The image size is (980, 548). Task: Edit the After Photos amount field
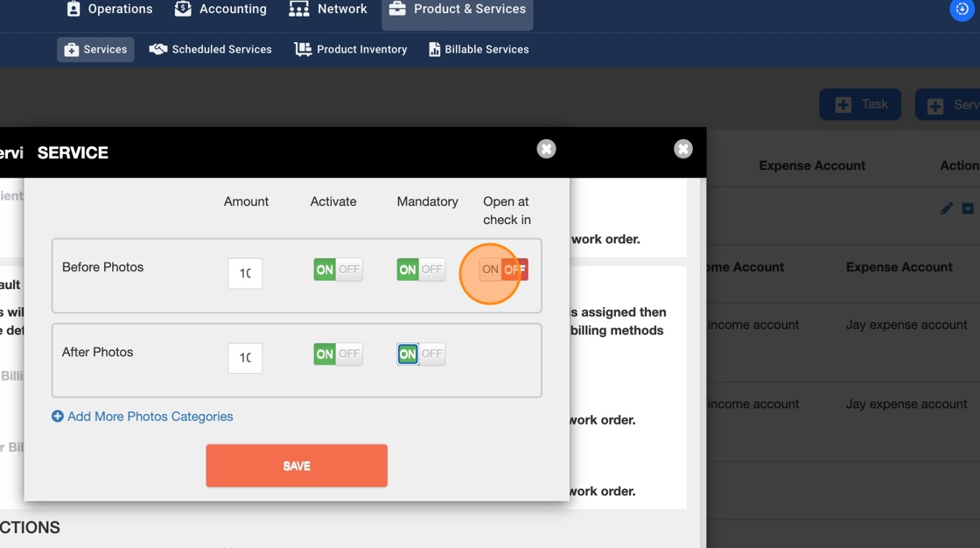tap(245, 358)
